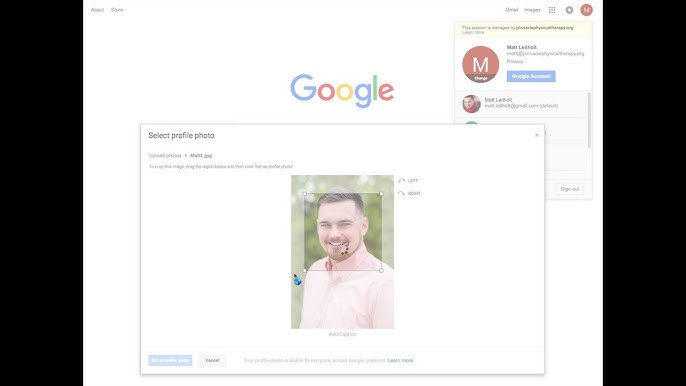Click the Sign out button
This screenshot has width=686, height=386.
click(x=570, y=189)
